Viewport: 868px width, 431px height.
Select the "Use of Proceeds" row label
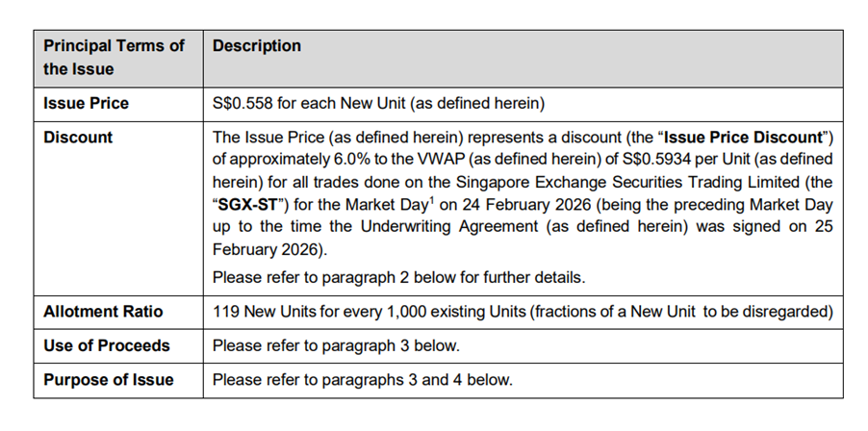(106, 345)
